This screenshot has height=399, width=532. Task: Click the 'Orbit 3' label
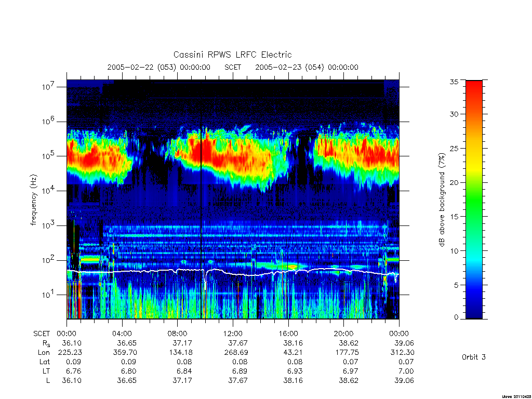tap(474, 357)
